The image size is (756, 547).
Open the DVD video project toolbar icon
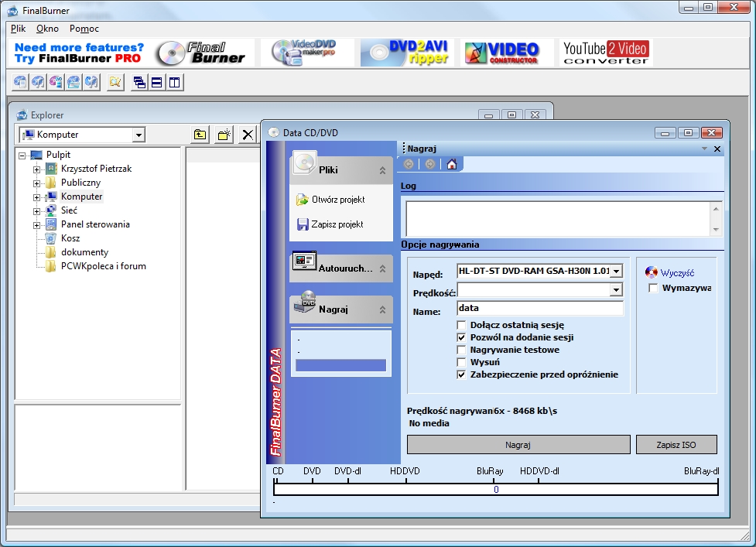pyautogui.click(x=56, y=83)
